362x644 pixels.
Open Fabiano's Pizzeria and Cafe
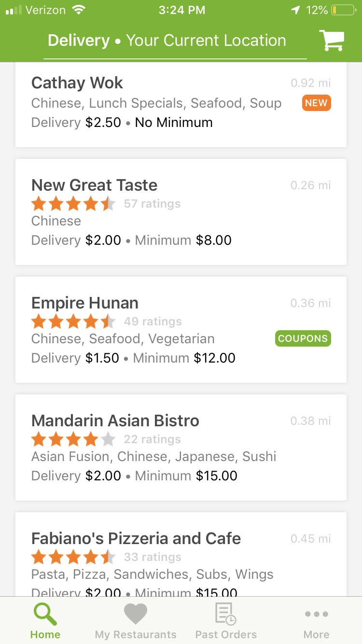136,539
